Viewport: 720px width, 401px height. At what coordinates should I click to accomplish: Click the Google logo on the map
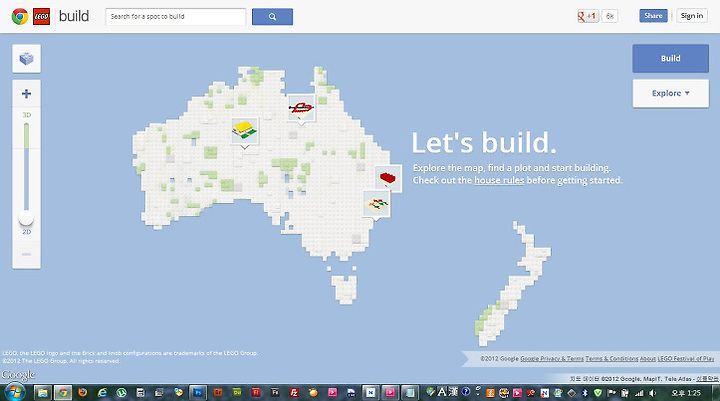coord(17,375)
